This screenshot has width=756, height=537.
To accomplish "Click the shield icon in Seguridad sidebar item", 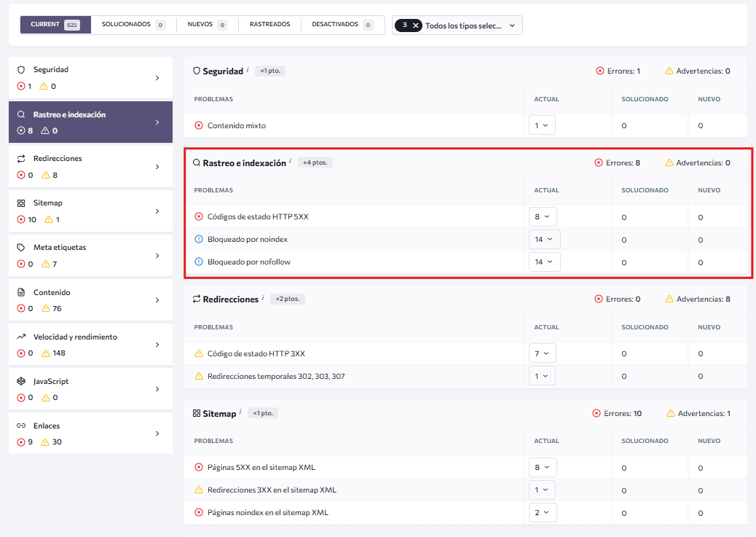I will (21, 70).
